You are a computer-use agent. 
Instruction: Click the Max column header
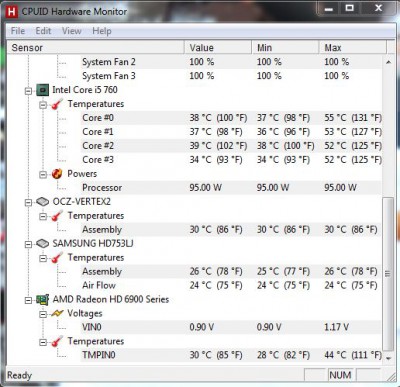click(353, 48)
